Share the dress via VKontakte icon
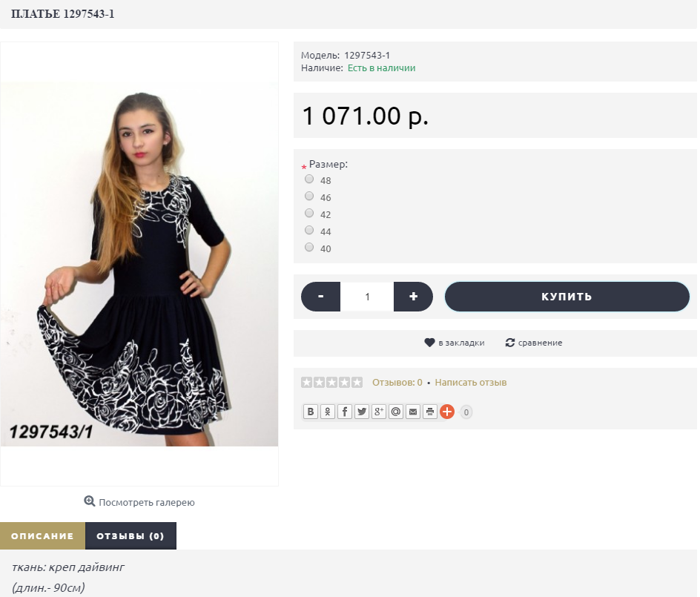 pyautogui.click(x=310, y=412)
